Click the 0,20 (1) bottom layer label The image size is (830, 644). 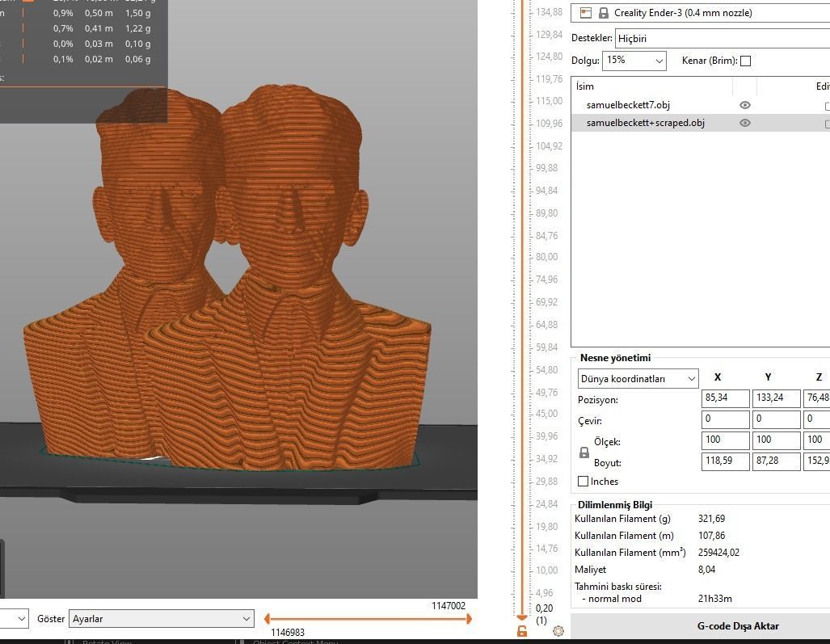[544, 614]
